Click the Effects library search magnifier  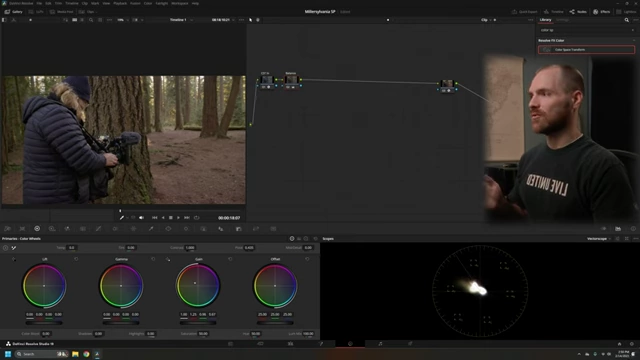(627, 20)
